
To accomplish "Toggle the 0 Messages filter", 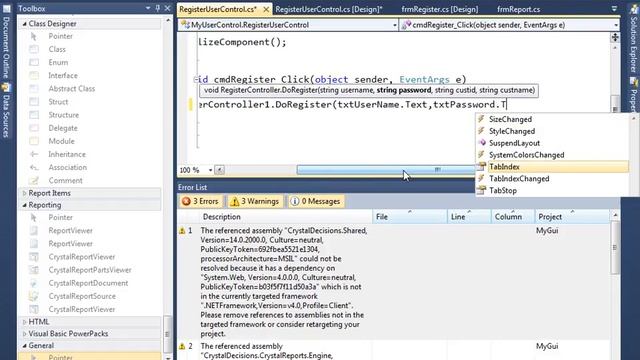I will 316,201.
